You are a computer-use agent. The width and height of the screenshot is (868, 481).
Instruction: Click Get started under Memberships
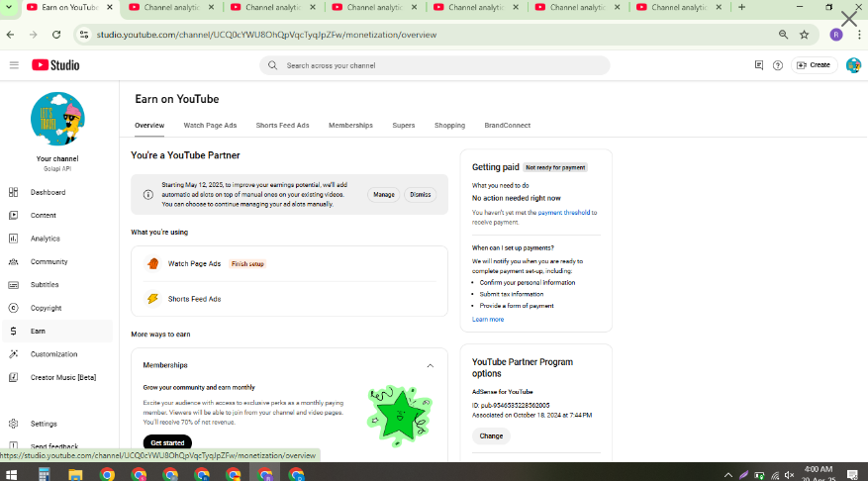167,442
